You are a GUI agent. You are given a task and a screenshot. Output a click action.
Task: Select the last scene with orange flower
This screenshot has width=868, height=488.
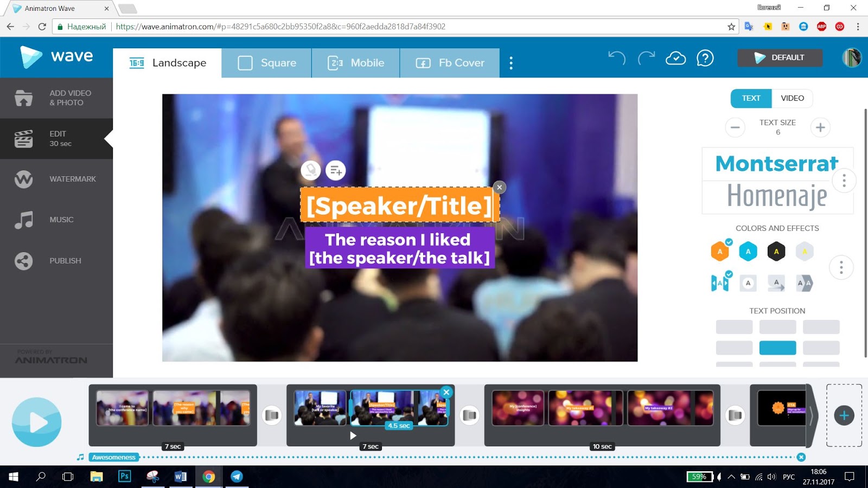point(781,408)
